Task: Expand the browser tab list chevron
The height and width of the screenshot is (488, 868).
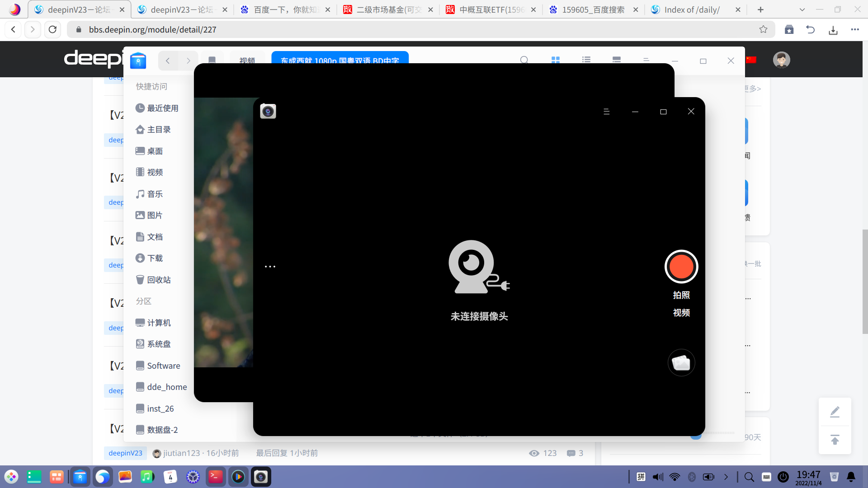Action: point(802,9)
